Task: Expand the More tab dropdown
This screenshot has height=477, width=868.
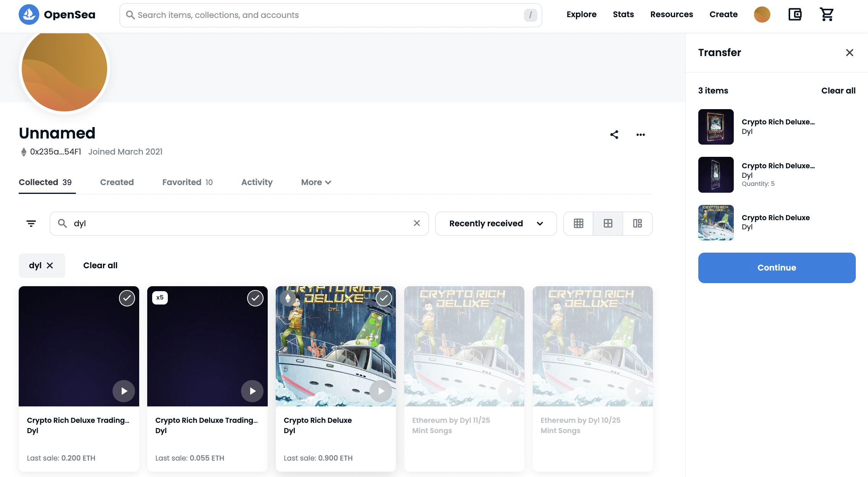Action: pyautogui.click(x=316, y=182)
